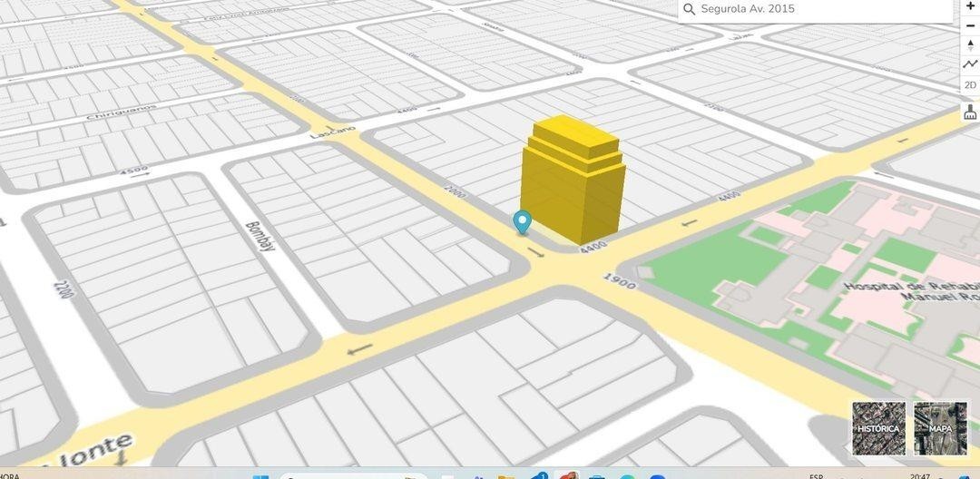Click the magnifying glass search icon
This screenshot has width=980, height=479.
[690, 9]
